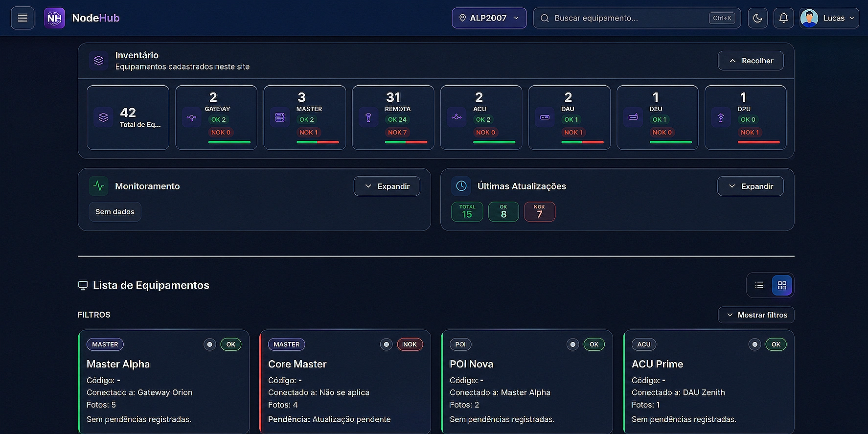Click the POI Nova card title
The height and width of the screenshot is (434, 868).
point(472,364)
